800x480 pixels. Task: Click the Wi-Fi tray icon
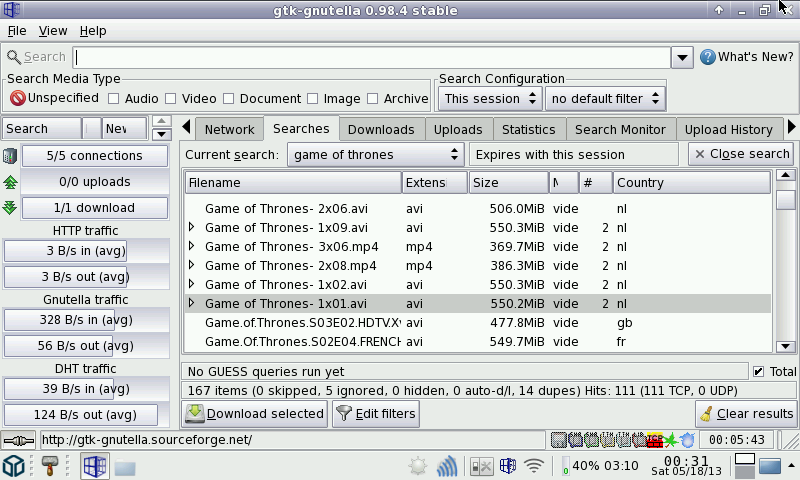tap(534, 466)
